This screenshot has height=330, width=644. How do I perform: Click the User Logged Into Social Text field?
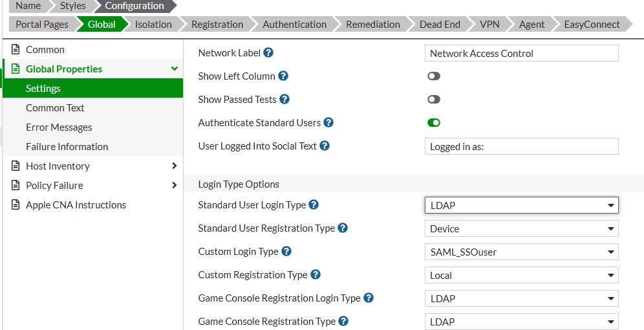(x=522, y=146)
